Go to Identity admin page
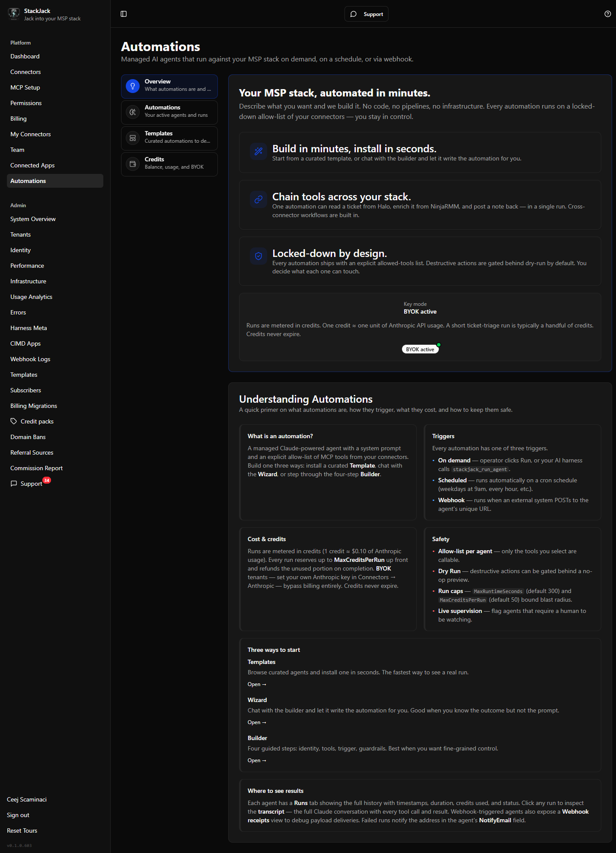The height and width of the screenshot is (853, 616). (55, 250)
